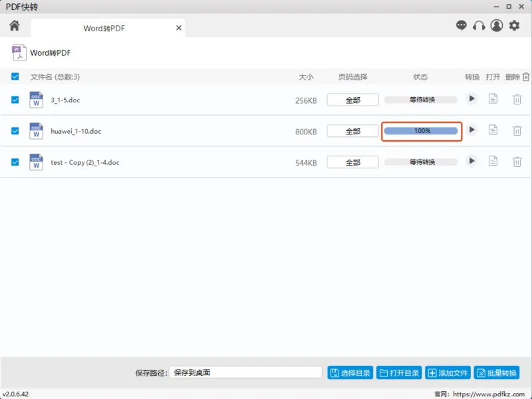Screen dimensions: 532x399
Task: Click the 状态 column header
Action: coord(420,77)
